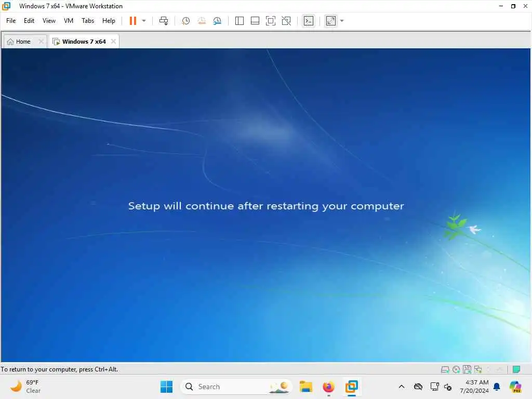This screenshot has width=532, height=399.
Task: Click the hard disk device status icon
Action: [x=445, y=369]
